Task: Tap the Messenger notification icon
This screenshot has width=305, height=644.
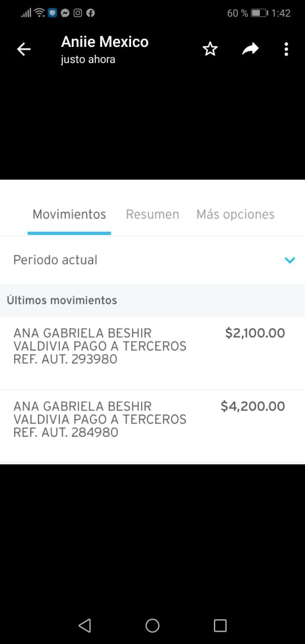Action: click(x=65, y=13)
